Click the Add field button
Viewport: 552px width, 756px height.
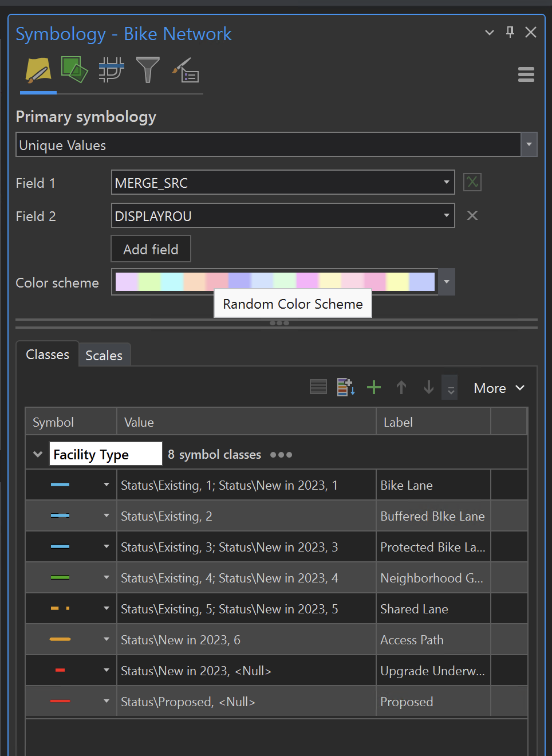[151, 249]
